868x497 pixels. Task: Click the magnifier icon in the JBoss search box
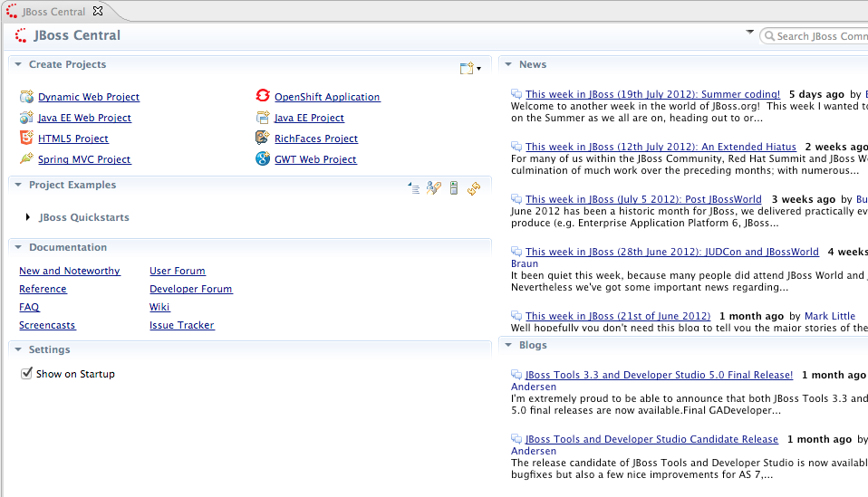tap(769, 36)
